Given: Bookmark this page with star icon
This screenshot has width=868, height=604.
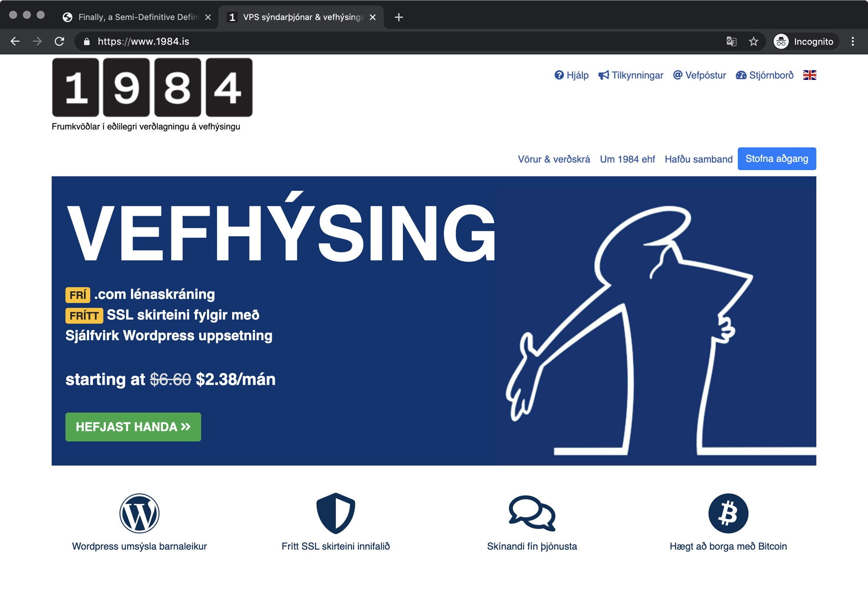Looking at the screenshot, I should tap(753, 42).
